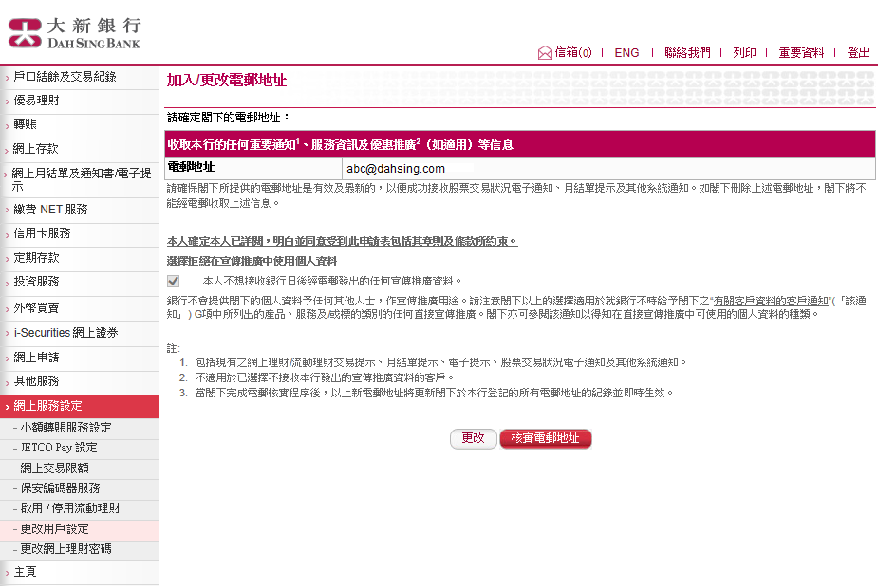Expand 信用卡服務 sidebar section
The image size is (878, 588).
click(42, 233)
